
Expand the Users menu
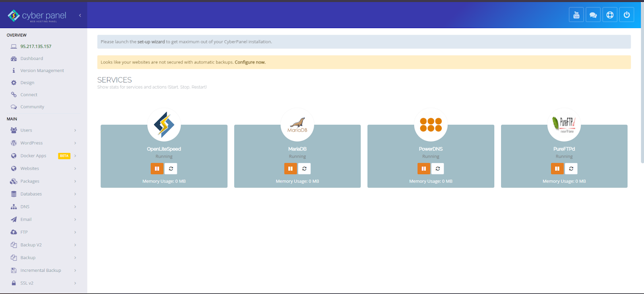click(43, 130)
